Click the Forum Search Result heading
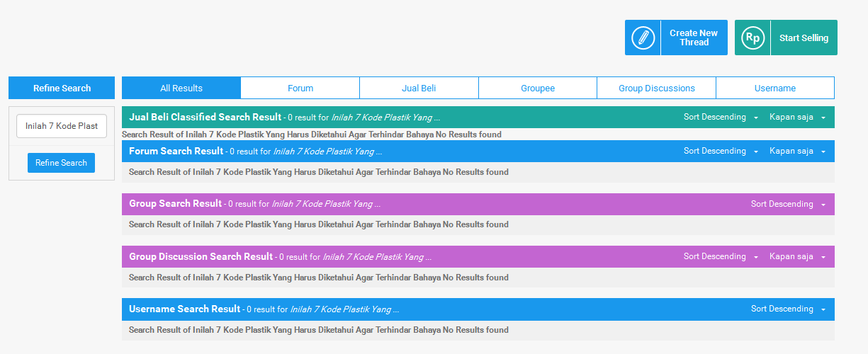 point(176,151)
